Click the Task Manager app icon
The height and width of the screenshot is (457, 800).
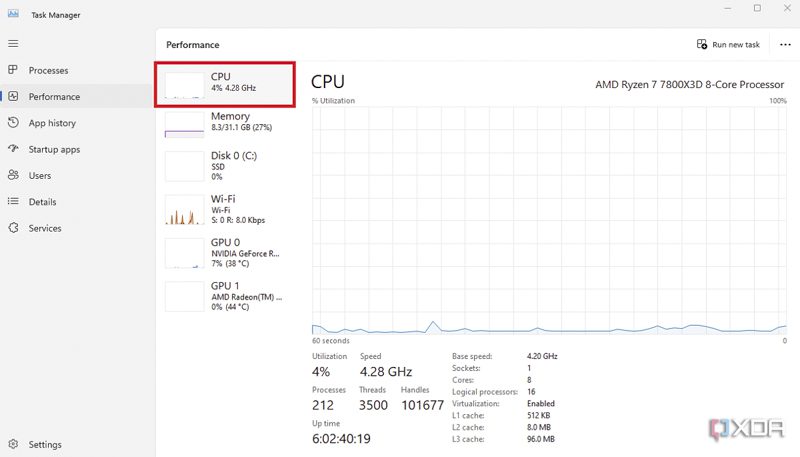click(13, 14)
